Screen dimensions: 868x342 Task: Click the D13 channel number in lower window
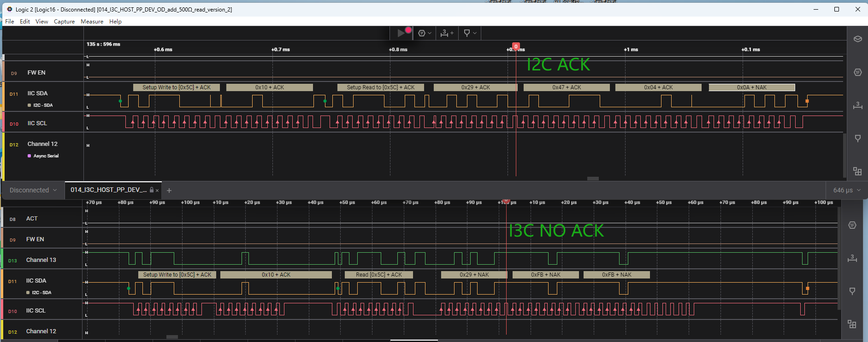12,261
